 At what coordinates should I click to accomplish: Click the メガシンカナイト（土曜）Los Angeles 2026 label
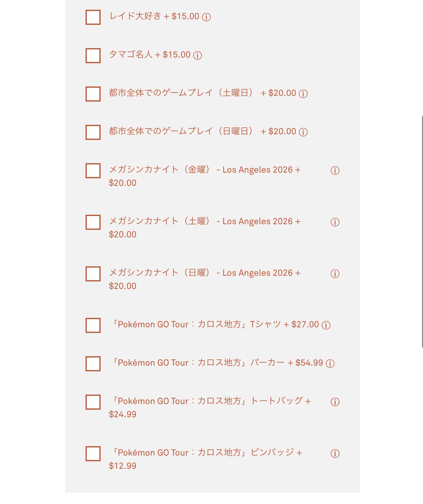[204, 222]
